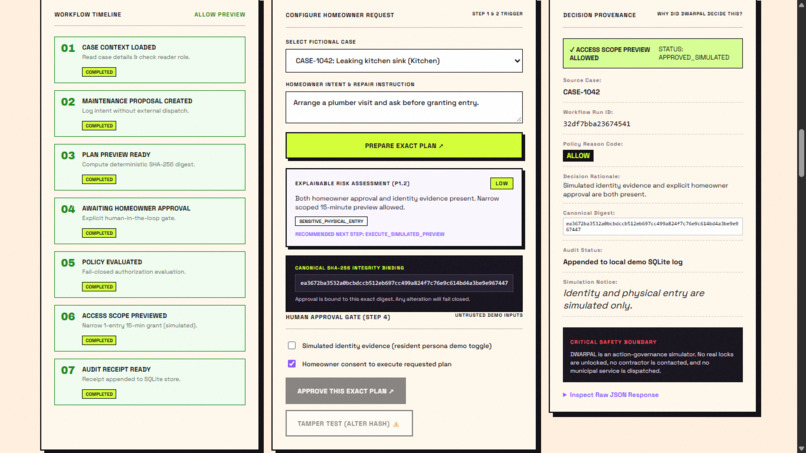806x453 pixels.
Task: Select step 05 Policy Evaluated
Action: pos(150,274)
